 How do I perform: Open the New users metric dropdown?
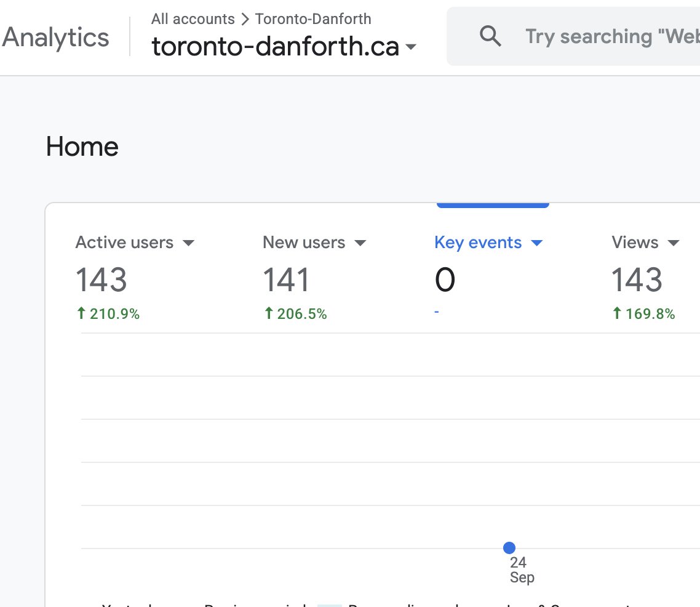click(360, 243)
